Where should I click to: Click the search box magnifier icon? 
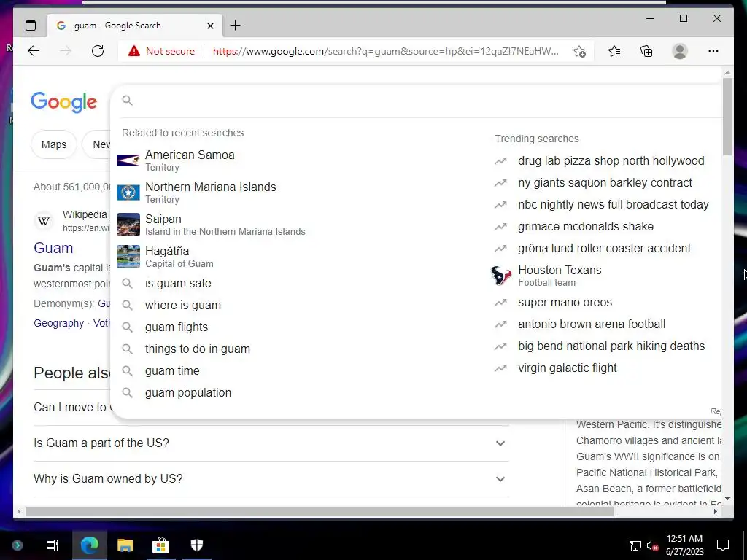(x=127, y=100)
